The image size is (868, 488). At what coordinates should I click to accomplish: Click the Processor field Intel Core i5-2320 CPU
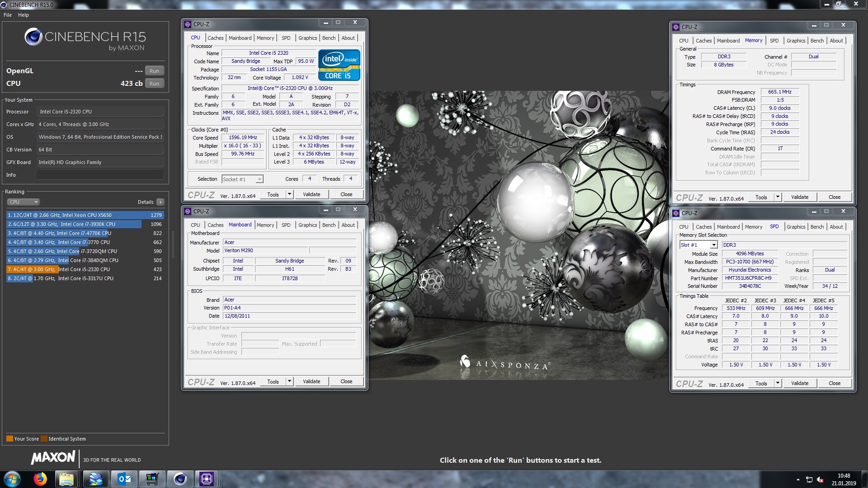[100, 112]
